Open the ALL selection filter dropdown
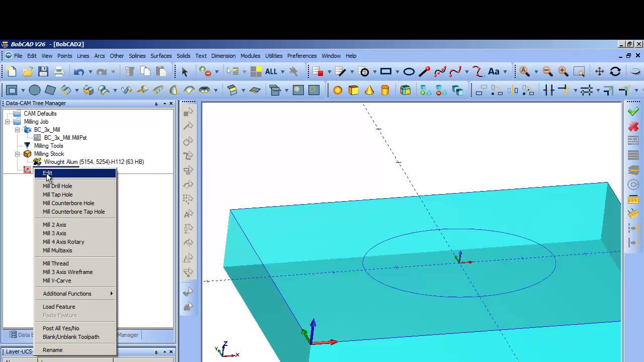644x362 pixels. point(283,72)
